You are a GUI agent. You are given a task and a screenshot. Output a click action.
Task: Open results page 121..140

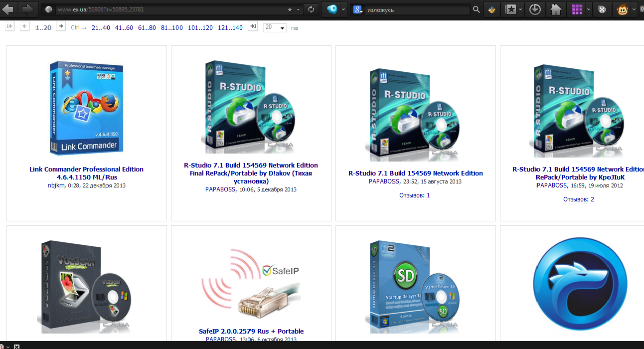pos(230,28)
